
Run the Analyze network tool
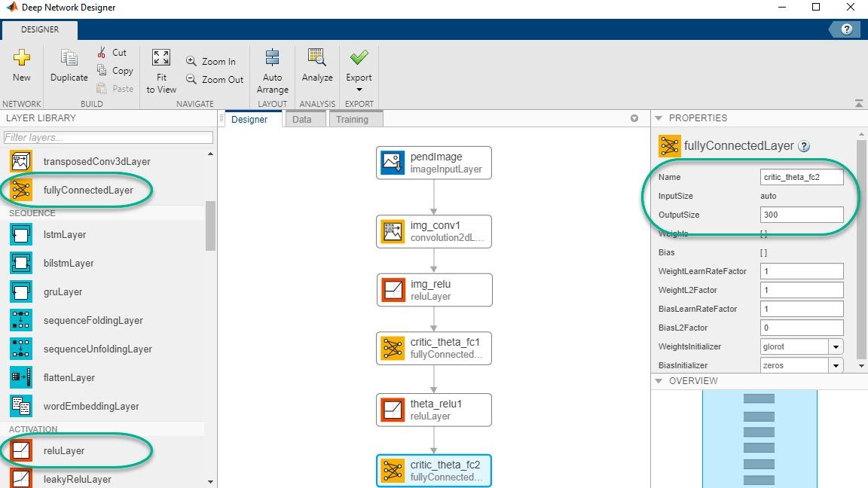coord(317,59)
